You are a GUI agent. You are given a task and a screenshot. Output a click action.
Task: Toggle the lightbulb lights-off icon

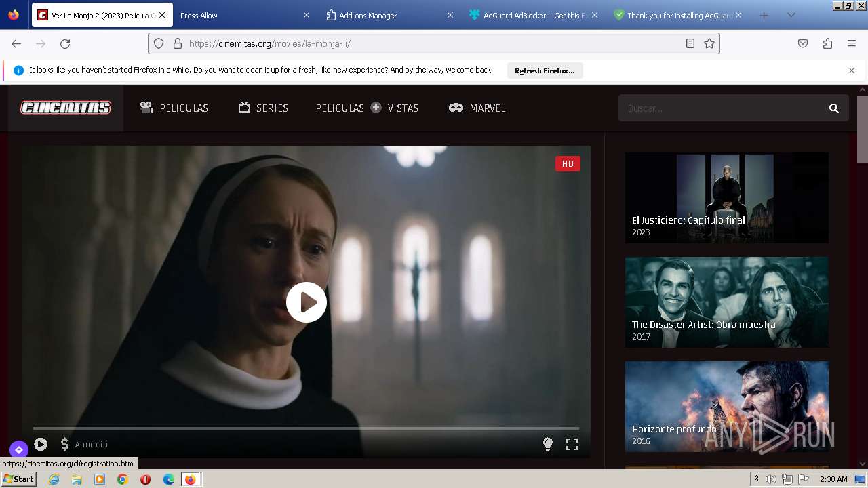(548, 444)
